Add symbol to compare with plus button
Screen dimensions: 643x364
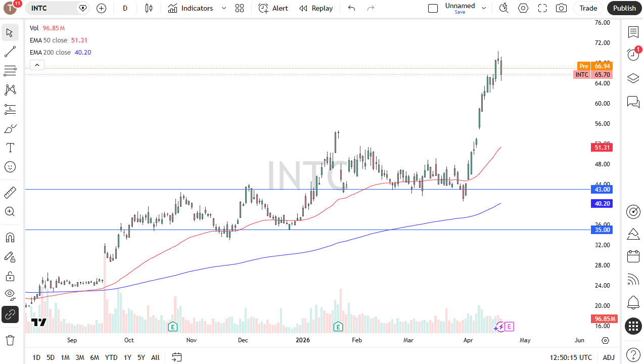pos(101,8)
